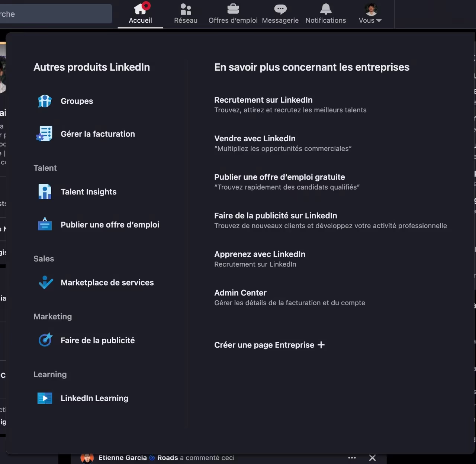Open Groupes product link
Image resolution: width=476 pixels, height=464 pixels.
pyautogui.click(x=77, y=101)
